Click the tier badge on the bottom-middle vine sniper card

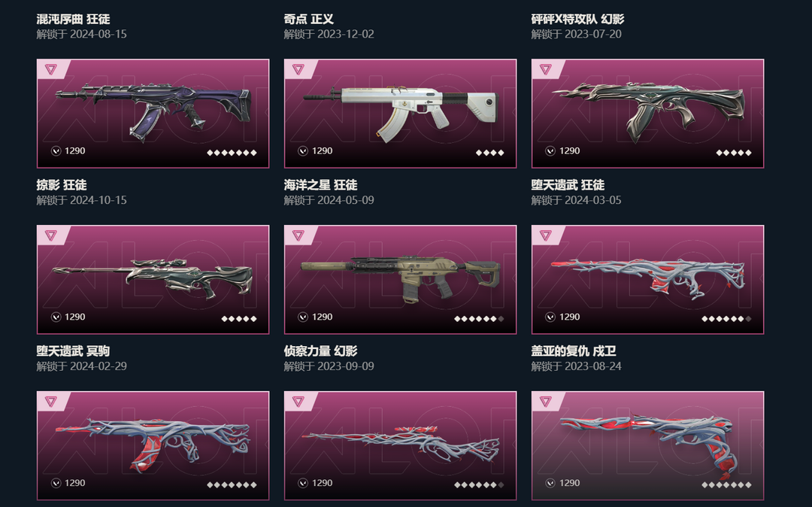(298, 402)
